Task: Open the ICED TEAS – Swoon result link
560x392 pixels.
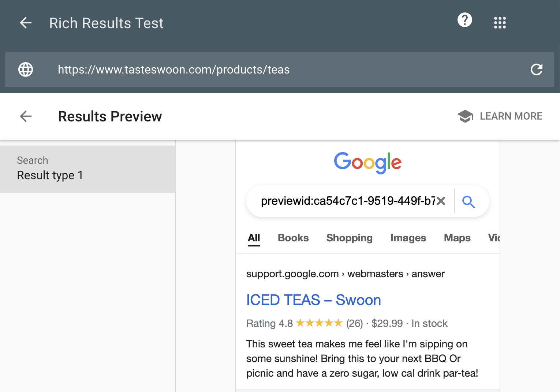Action: tap(313, 300)
